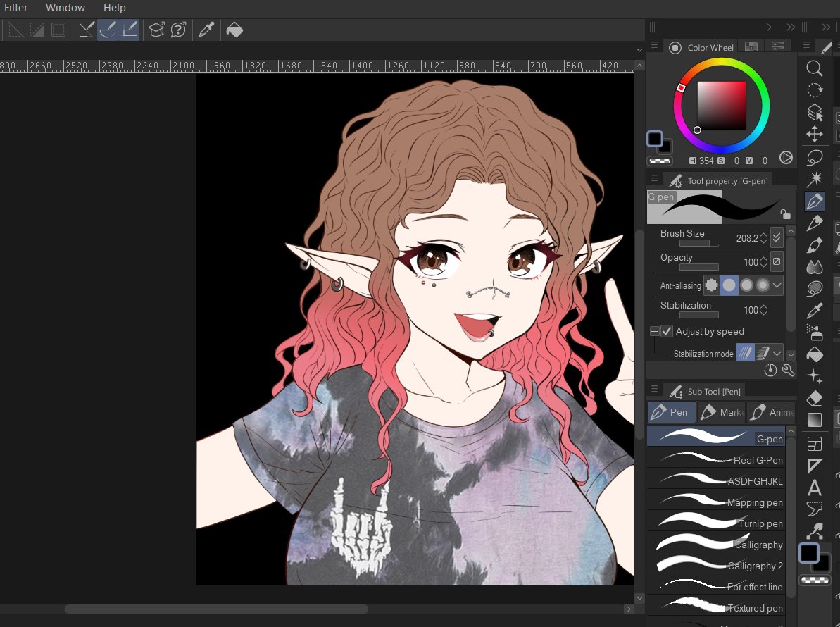Select the strongest anti-aliasing option

coord(763,285)
